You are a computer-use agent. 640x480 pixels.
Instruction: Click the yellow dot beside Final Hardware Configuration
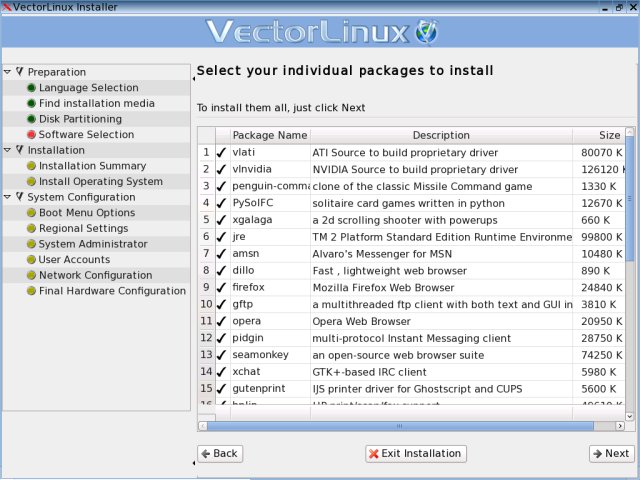(31, 291)
